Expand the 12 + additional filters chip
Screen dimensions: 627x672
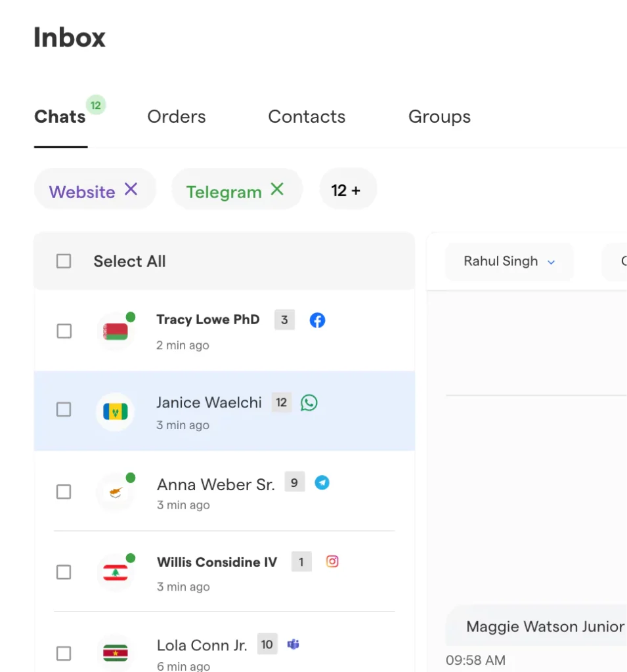(x=348, y=190)
